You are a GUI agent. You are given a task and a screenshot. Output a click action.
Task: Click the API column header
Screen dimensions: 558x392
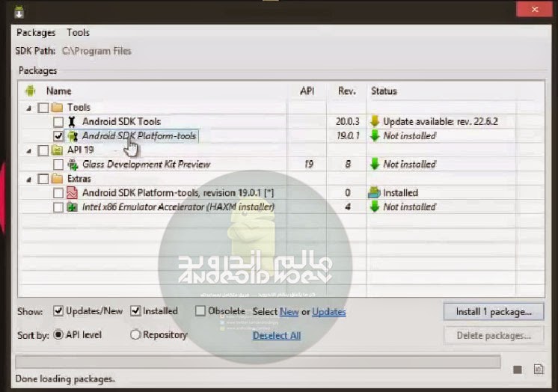[x=307, y=91]
